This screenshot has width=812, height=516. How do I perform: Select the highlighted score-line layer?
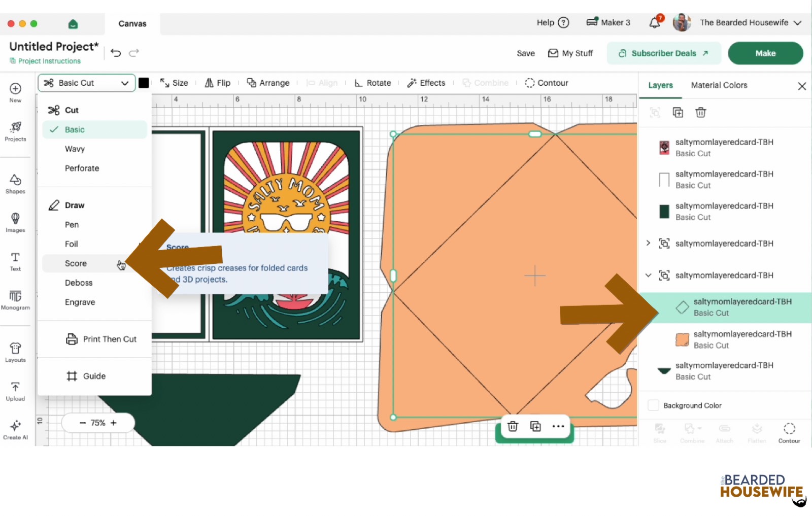pos(725,307)
